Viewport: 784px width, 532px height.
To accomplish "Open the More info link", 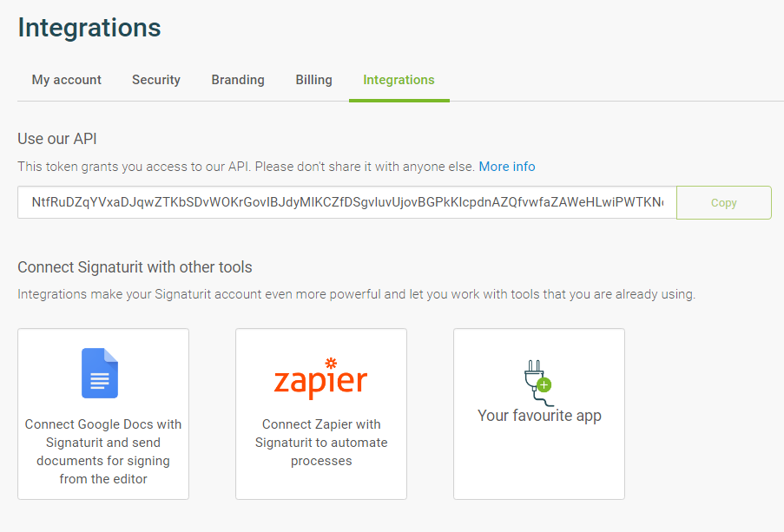I will point(507,167).
